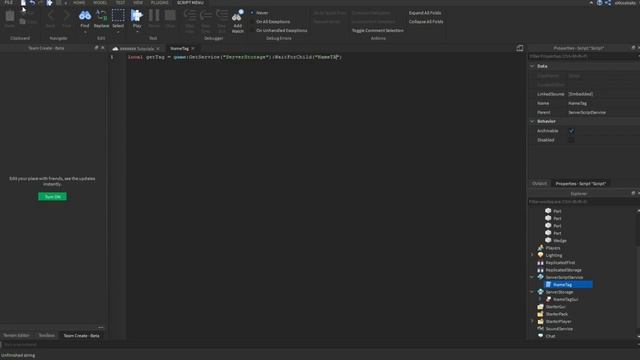The height and width of the screenshot is (360, 640).
Task: Select the NameTagGui item under ServerStorage
Action: click(562, 299)
